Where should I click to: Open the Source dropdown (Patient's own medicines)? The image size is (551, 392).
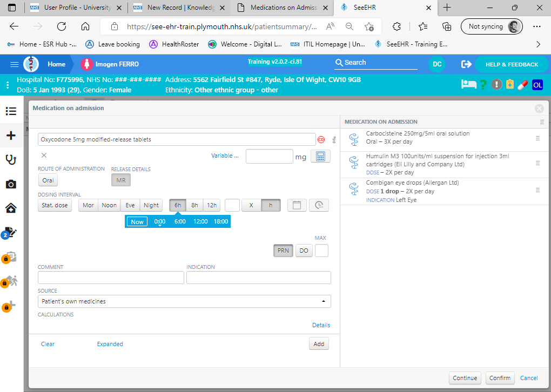pyautogui.click(x=185, y=301)
